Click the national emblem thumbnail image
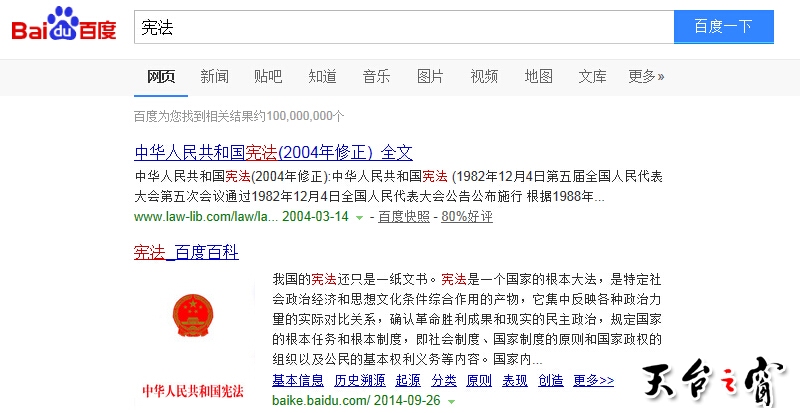 [x=193, y=315]
